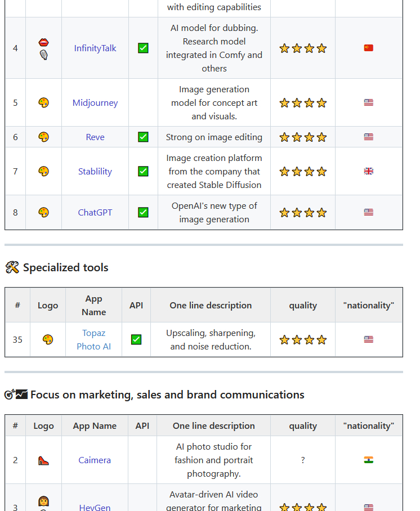Open the Topaz Photo AI link
The width and height of the screenshot is (420, 511).
pos(93,340)
